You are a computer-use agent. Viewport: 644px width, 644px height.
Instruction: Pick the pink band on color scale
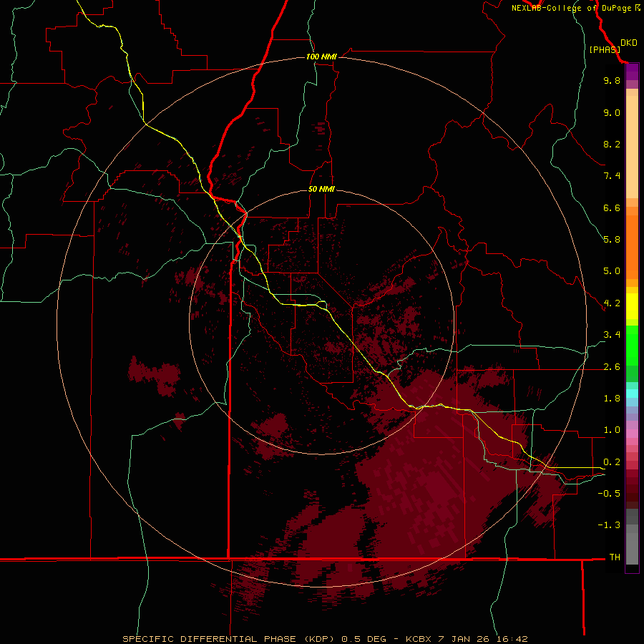coord(632,434)
